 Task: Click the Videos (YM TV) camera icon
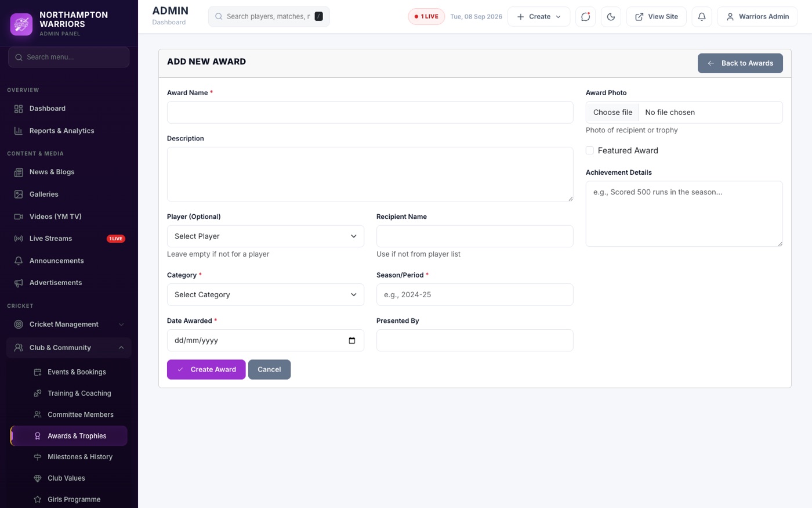pos(19,217)
